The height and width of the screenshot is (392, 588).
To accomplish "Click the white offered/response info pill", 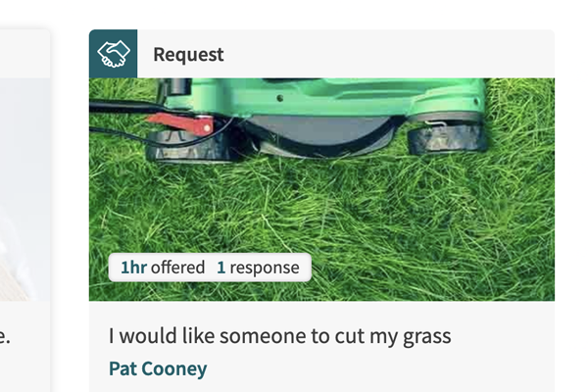I will (x=210, y=268).
